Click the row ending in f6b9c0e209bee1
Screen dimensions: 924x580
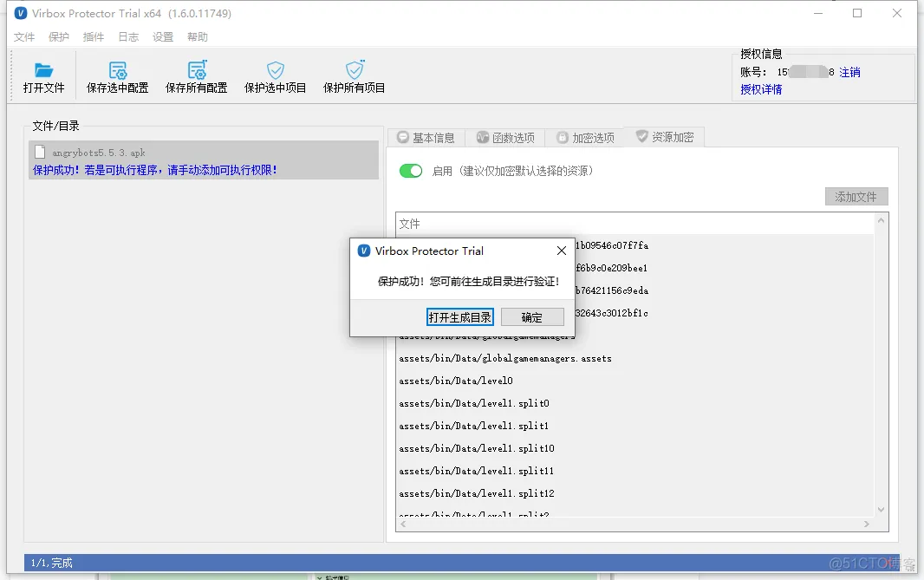point(634,268)
